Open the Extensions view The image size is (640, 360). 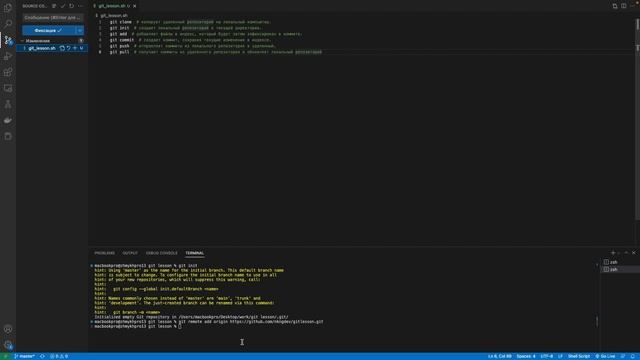(8, 72)
